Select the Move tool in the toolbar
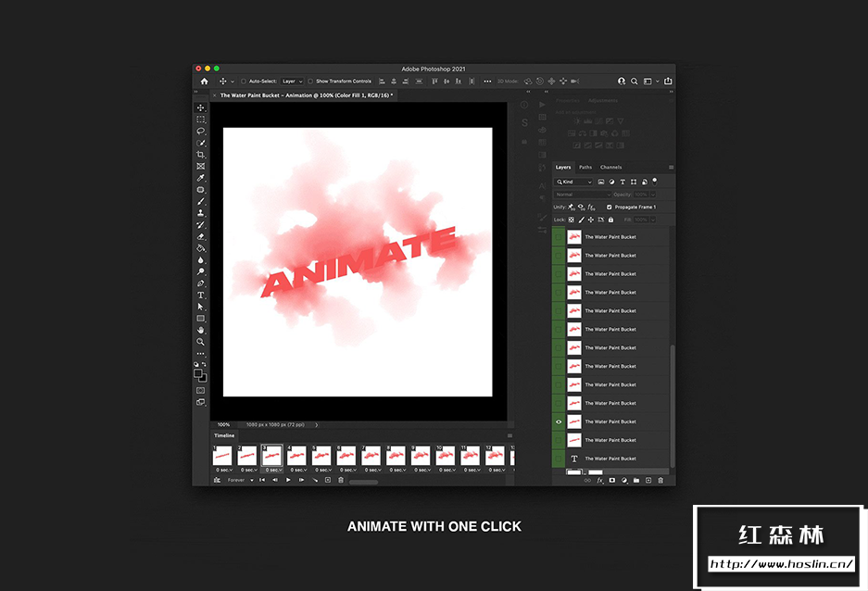This screenshot has height=591, width=868. [200, 107]
